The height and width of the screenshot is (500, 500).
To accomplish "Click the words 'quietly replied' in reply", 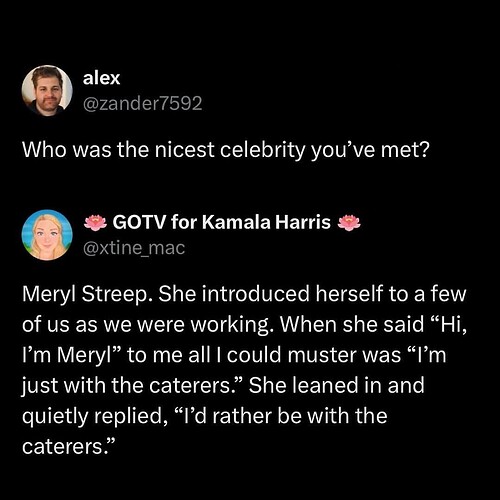I will [92, 416].
